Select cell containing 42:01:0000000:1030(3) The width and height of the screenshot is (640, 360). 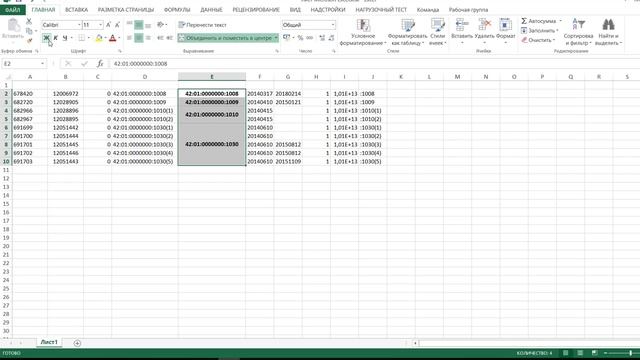[x=144, y=144]
